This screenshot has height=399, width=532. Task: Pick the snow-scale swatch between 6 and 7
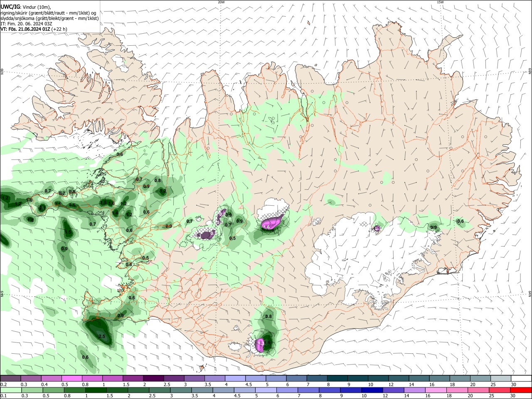pyautogui.click(x=297, y=378)
